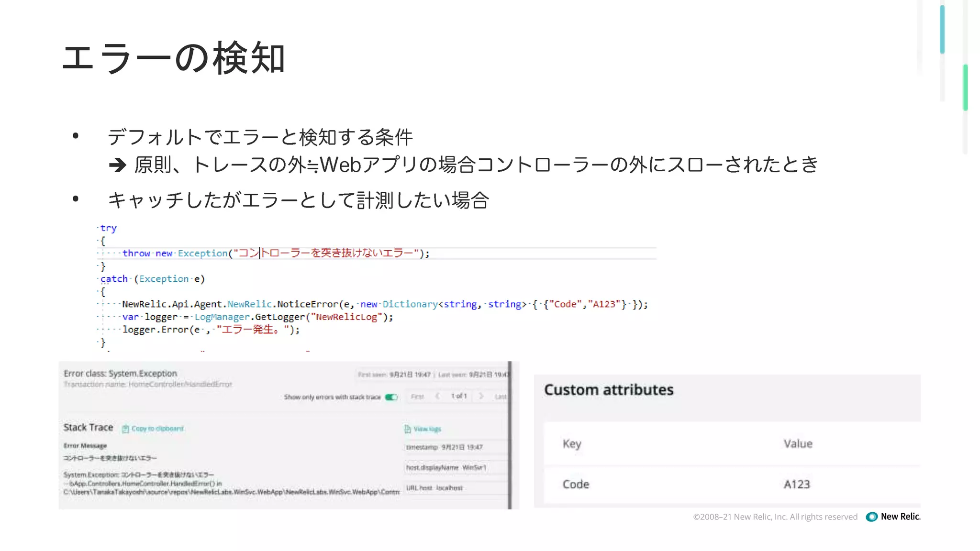This screenshot has width=980, height=551.
Task: Click the New Relic logo icon
Action: [872, 517]
